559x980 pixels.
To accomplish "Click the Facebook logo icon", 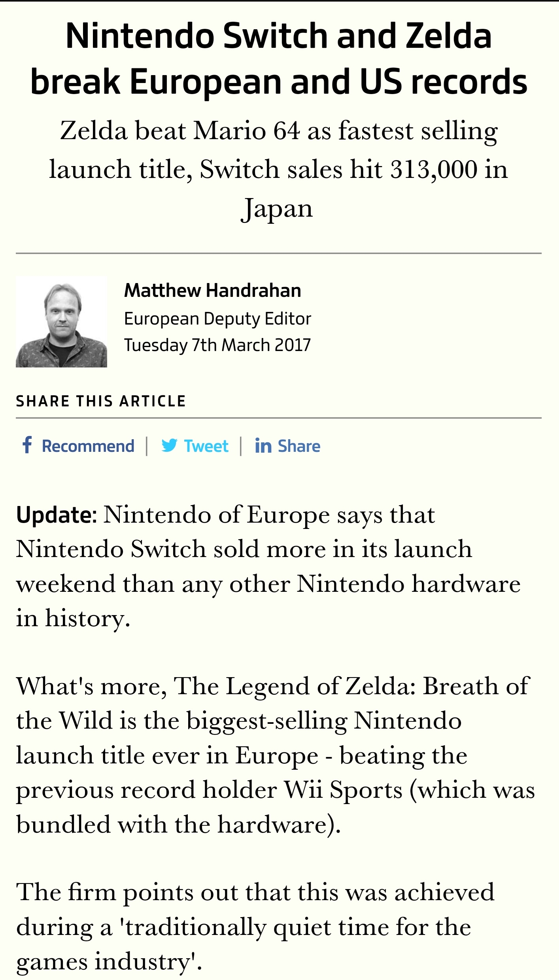I will [x=27, y=445].
